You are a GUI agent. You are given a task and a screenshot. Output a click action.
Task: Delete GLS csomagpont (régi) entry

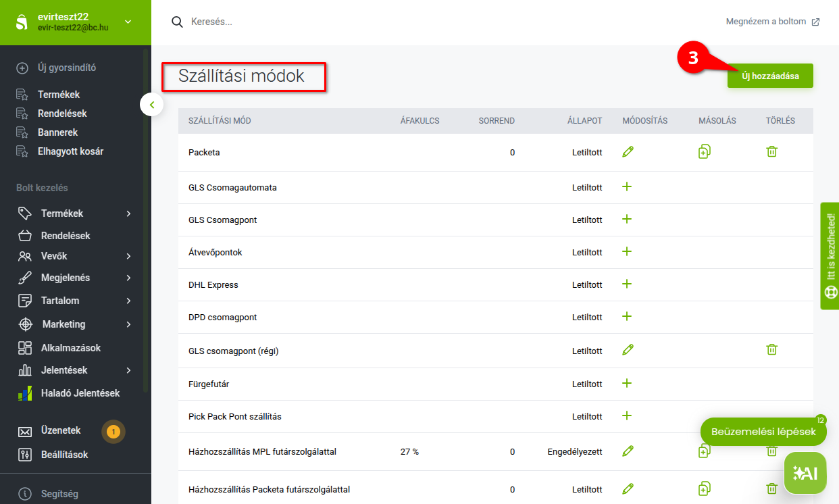771,350
